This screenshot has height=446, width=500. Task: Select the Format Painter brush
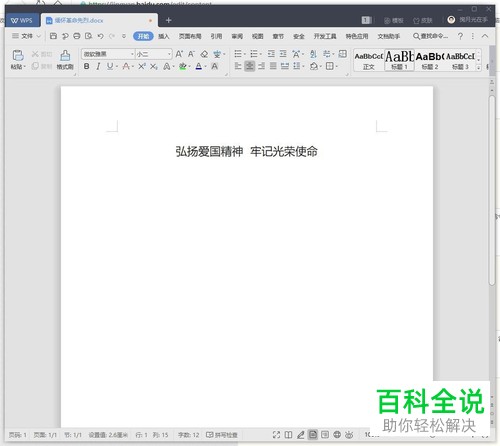coord(65,55)
